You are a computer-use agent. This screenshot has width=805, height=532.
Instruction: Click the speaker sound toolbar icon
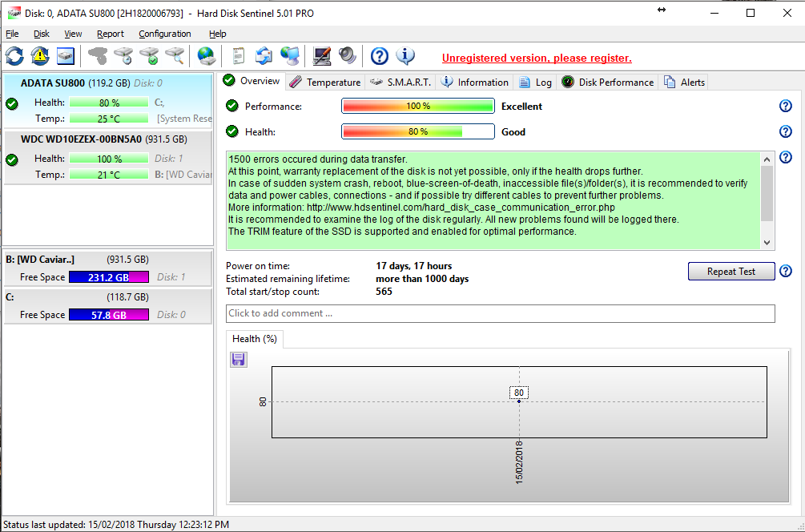tap(348, 56)
